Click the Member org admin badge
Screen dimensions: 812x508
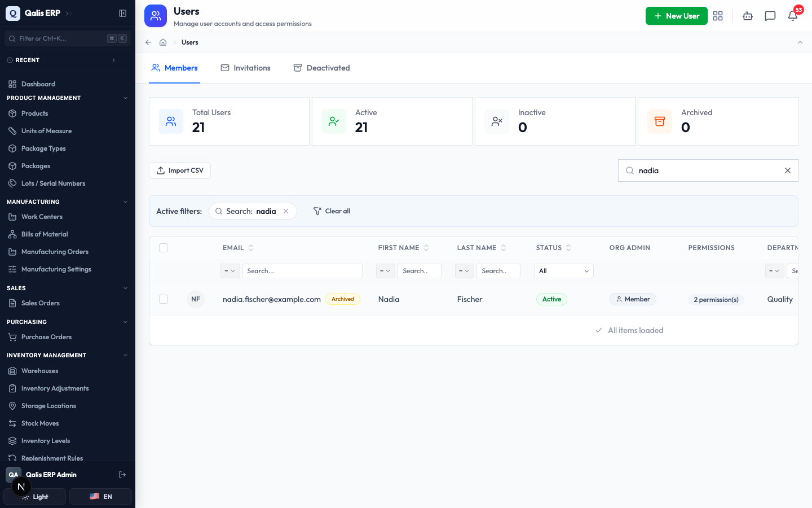(633, 299)
